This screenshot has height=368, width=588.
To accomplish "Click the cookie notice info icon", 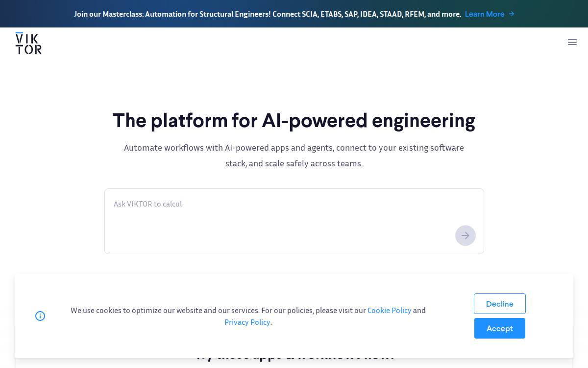I will coord(40,316).
